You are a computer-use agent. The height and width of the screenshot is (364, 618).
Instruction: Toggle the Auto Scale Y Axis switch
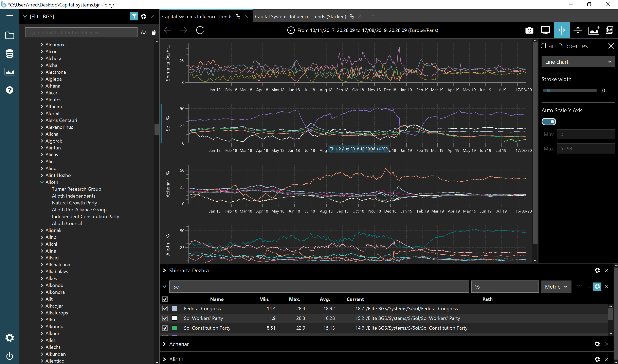coord(549,122)
